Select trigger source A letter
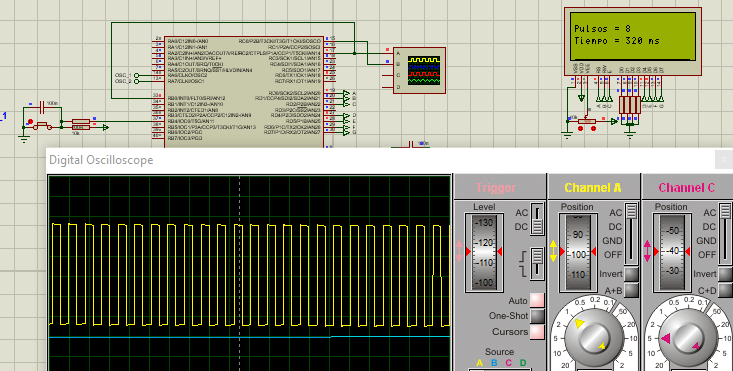 (x=480, y=363)
